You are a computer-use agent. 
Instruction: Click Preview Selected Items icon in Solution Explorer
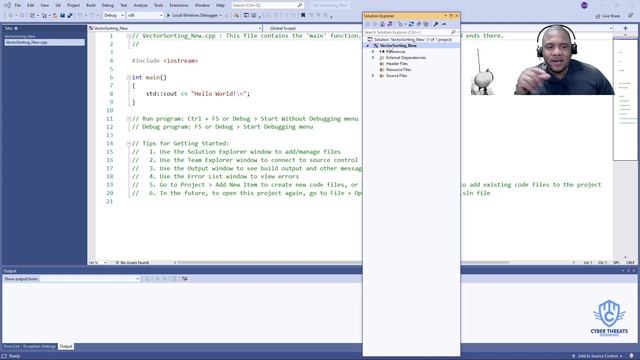coord(444,24)
